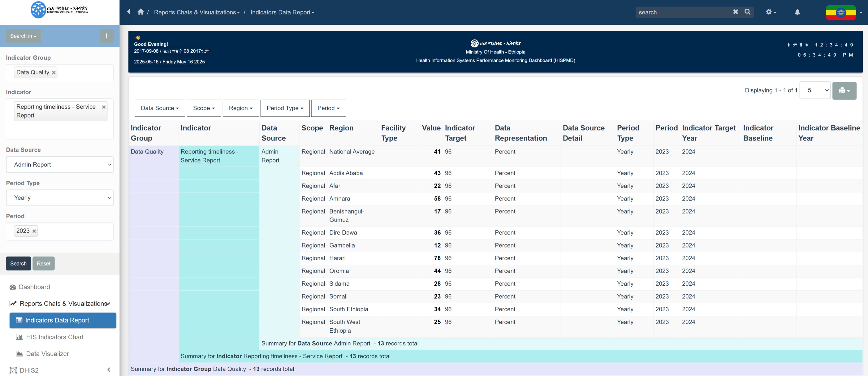Open the three-dot sidebar options menu
868x376 pixels.
(x=106, y=36)
